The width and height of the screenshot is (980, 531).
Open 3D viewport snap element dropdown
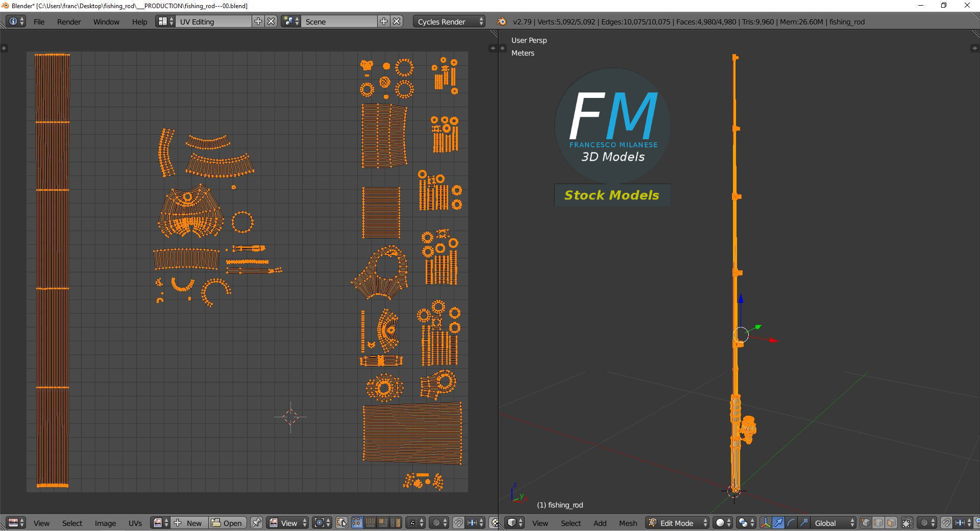click(x=963, y=523)
